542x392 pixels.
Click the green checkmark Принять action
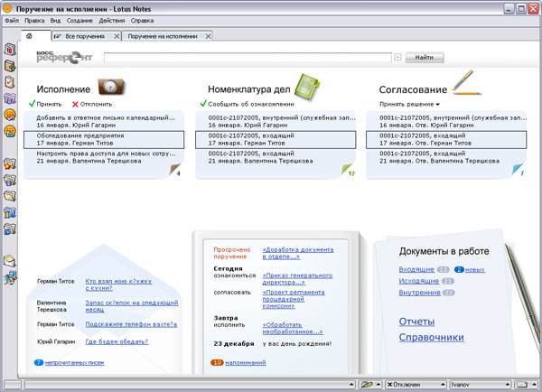45,104
